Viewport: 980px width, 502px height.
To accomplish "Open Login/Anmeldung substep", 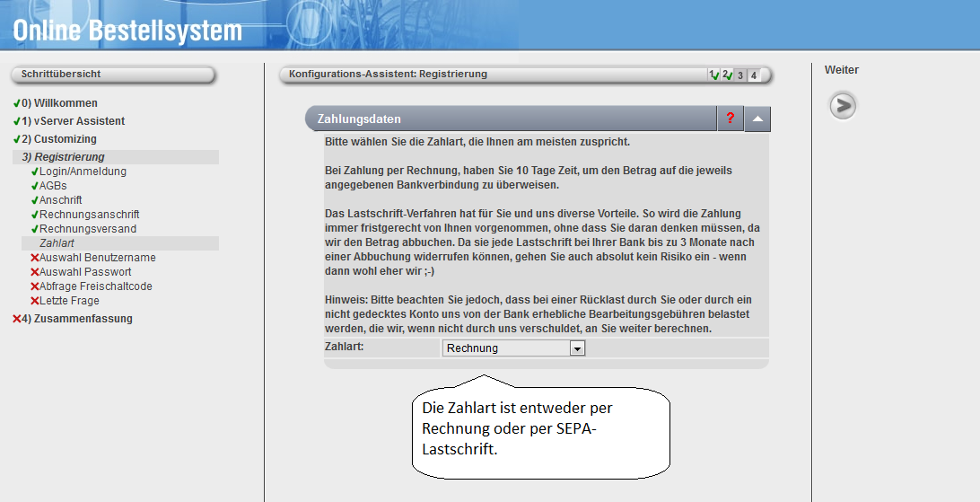I will tap(83, 172).
